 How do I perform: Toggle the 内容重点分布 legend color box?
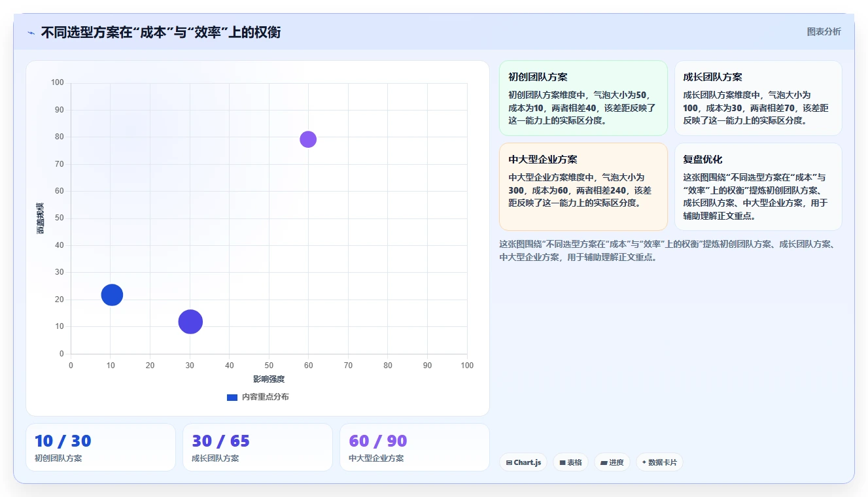232,397
